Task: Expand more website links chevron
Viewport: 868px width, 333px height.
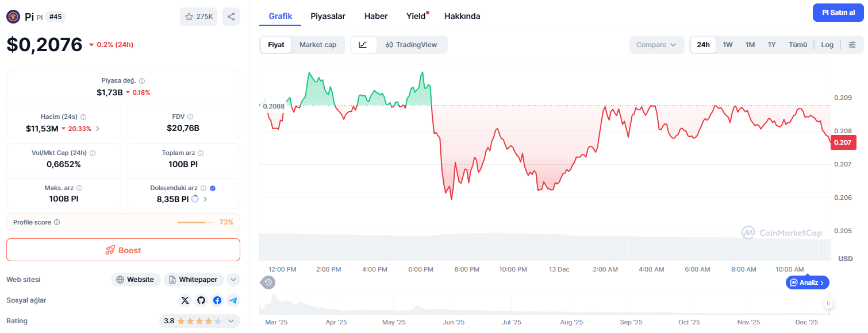Action: point(233,280)
